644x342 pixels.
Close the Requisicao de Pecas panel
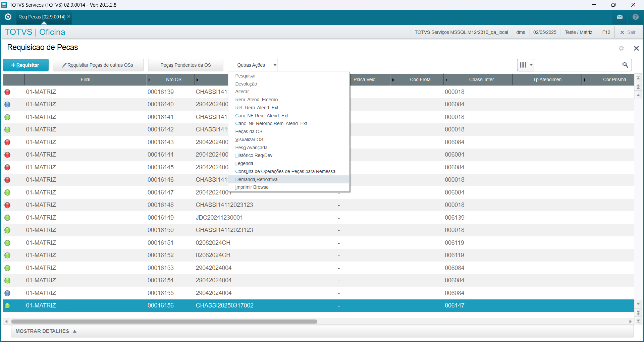(636, 48)
